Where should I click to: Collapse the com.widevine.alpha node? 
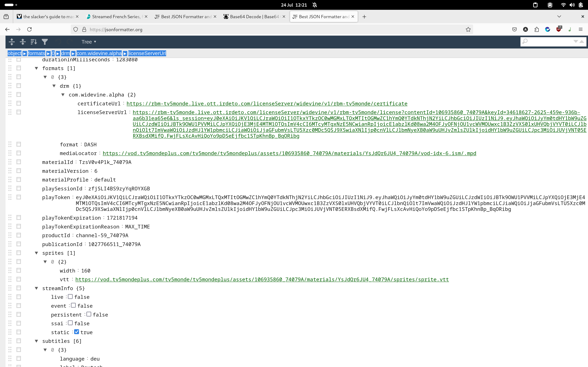(63, 95)
